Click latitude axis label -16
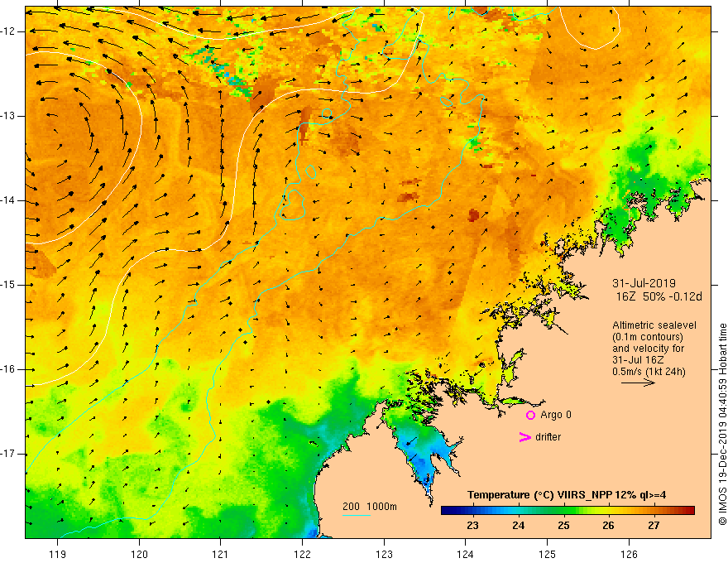 (x=9, y=369)
